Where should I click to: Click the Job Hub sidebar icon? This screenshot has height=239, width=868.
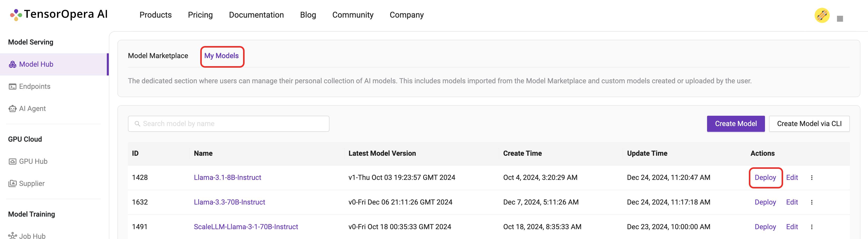coord(12,236)
